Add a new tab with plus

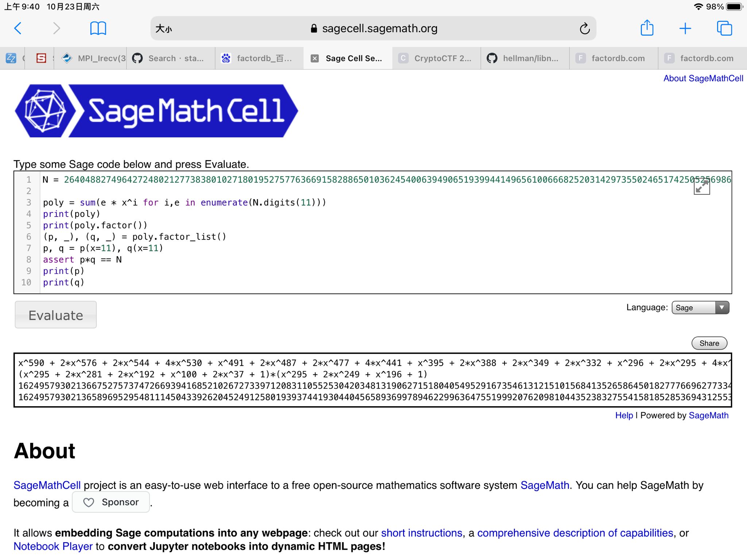(685, 28)
